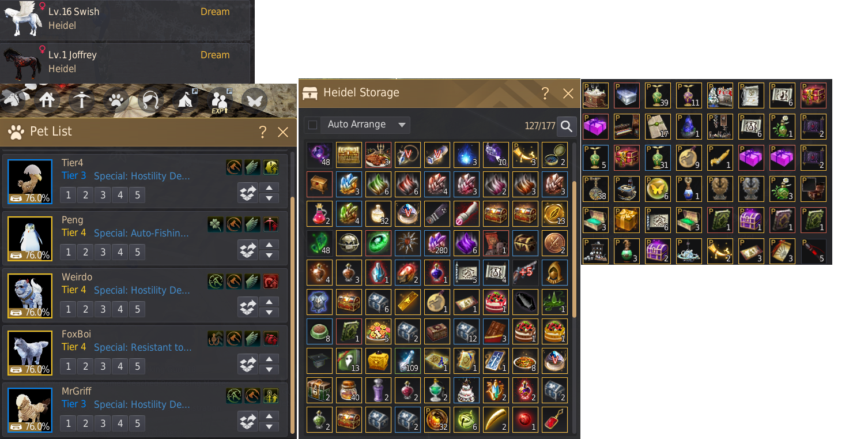Toggle skill slot 5 for pet FoxBoi

(137, 366)
